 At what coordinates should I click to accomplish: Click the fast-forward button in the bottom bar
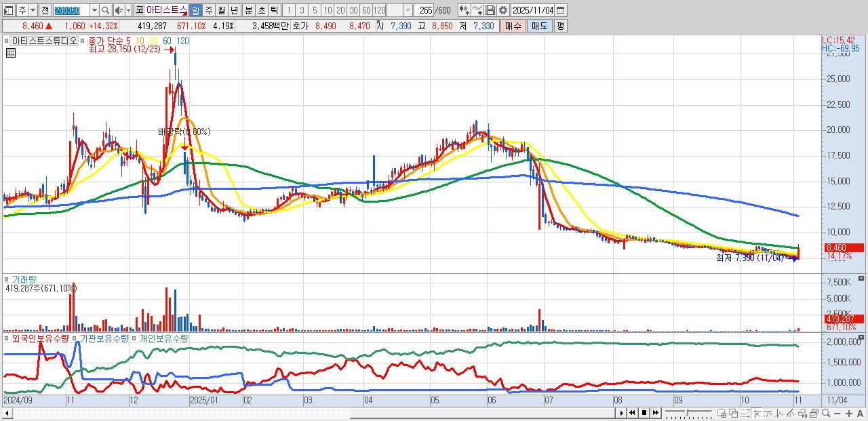tap(656, 413)
